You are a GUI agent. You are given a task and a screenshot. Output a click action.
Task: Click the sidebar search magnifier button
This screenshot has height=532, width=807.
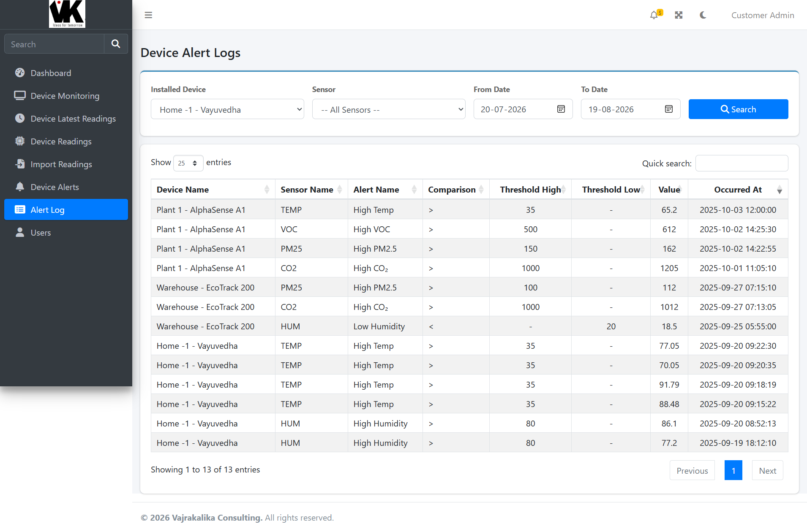coord(116,44)
